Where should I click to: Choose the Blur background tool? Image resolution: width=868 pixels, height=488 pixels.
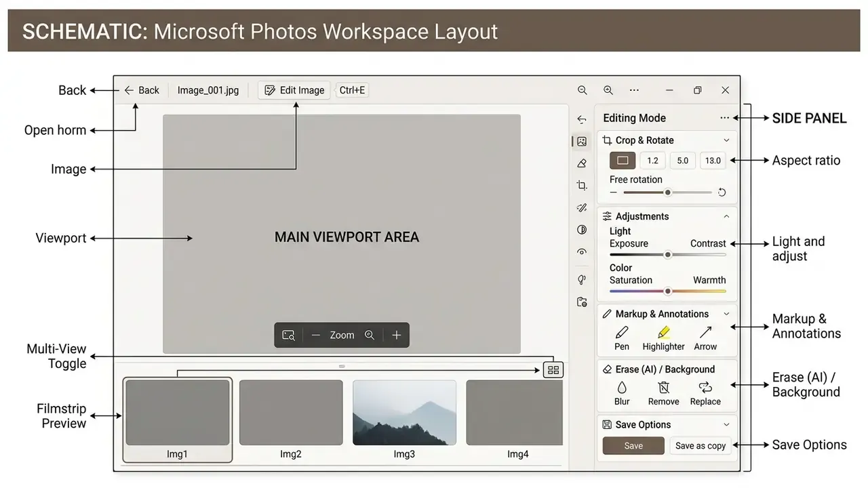coord(622,393)
